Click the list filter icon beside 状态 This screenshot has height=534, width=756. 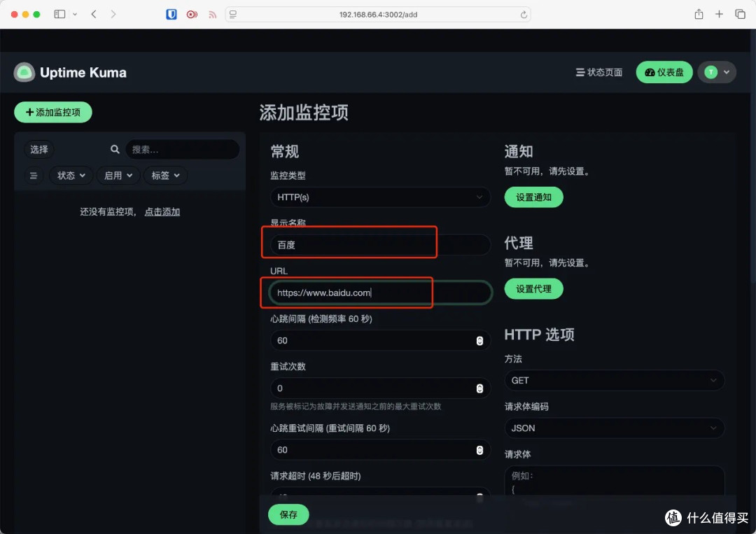coord(34,176)
